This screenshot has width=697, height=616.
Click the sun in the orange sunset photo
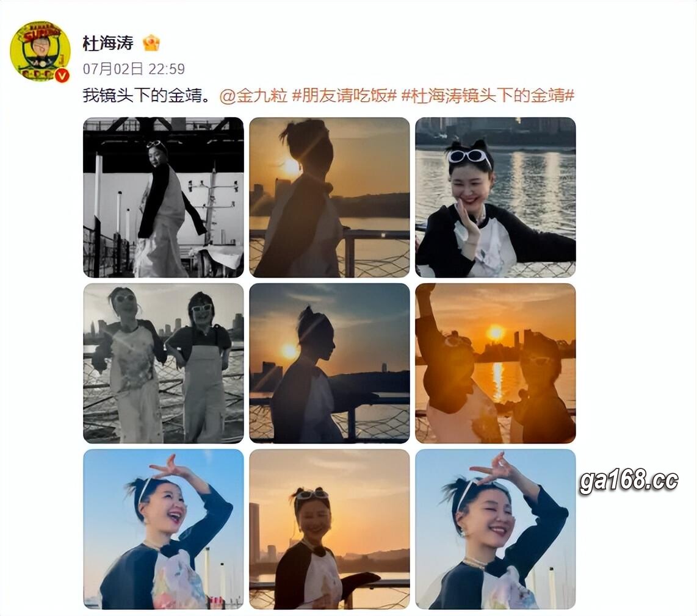coord(496,332)
